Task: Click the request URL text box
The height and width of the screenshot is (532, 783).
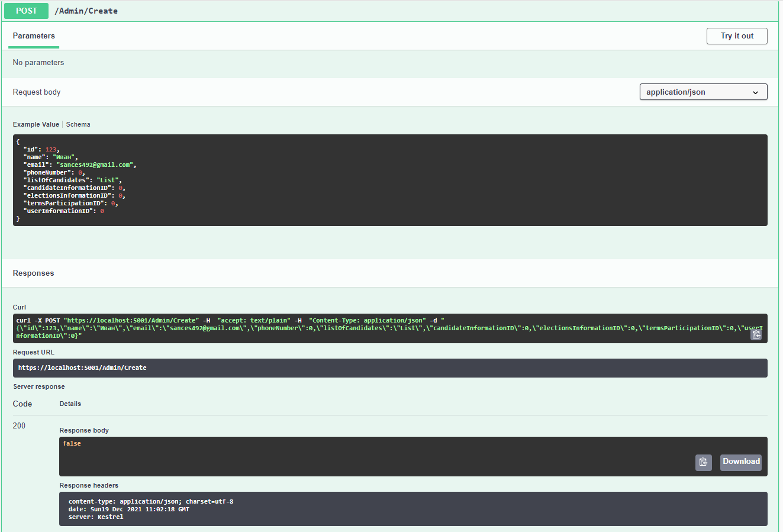Action: (x=390, y=368)
